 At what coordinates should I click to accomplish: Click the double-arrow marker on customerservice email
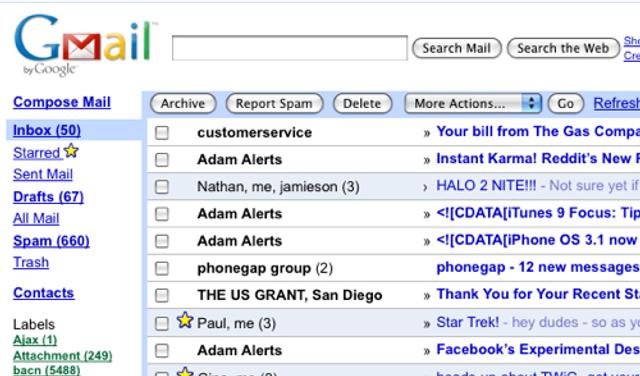point(427,133)
